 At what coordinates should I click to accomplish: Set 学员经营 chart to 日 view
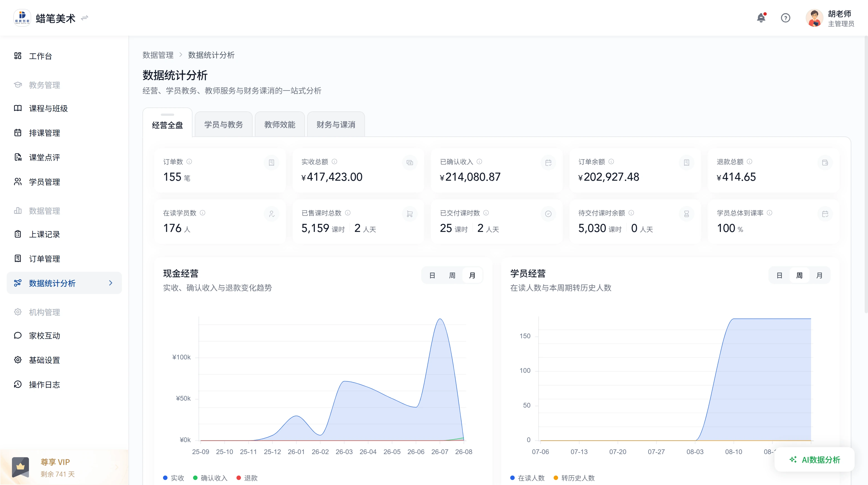779,276
